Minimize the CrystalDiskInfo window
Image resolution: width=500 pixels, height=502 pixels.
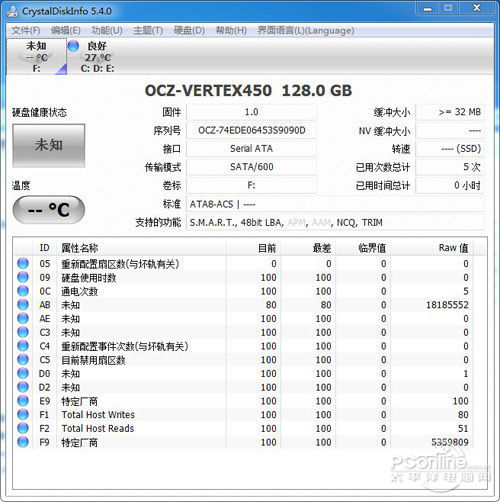pyautogui.click(x=427, y=9)
